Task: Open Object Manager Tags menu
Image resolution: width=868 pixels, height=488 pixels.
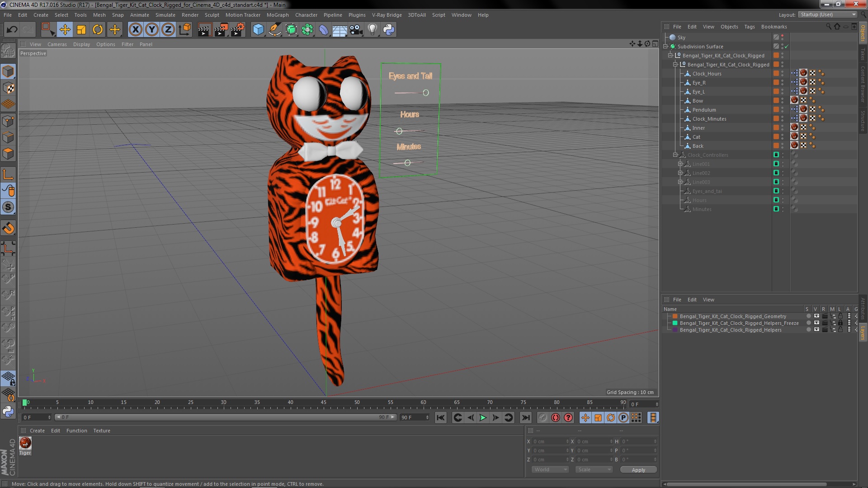Action: tap(749, 27)
